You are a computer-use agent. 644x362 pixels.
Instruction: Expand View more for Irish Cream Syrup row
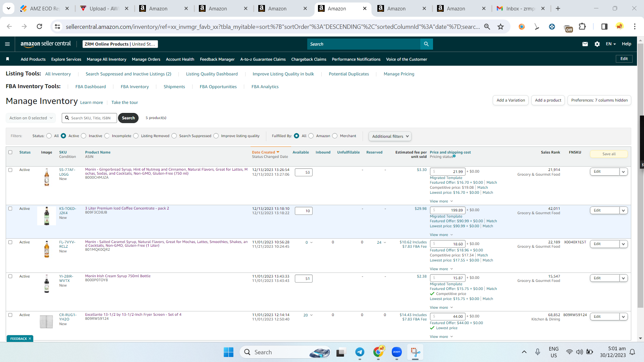pos(441,307)
